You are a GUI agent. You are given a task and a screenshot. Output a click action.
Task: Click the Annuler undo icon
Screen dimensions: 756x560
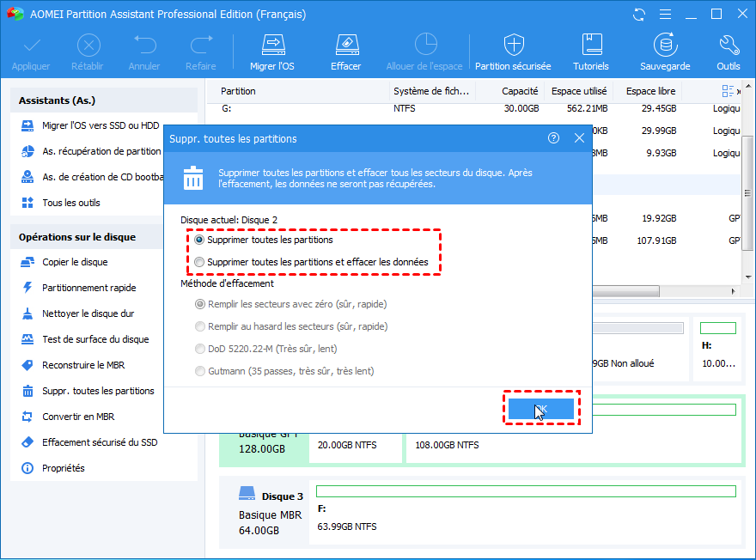pos(144,45)
